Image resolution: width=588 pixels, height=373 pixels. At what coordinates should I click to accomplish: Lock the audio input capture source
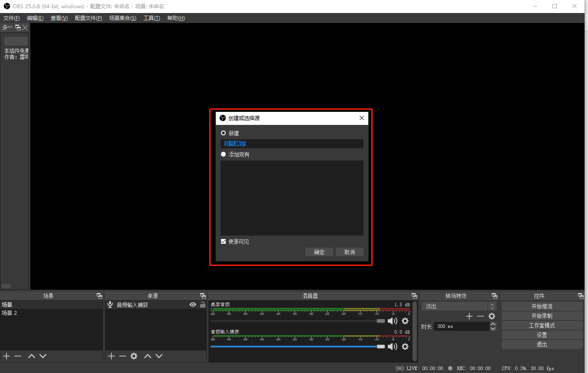pos(202,305)
